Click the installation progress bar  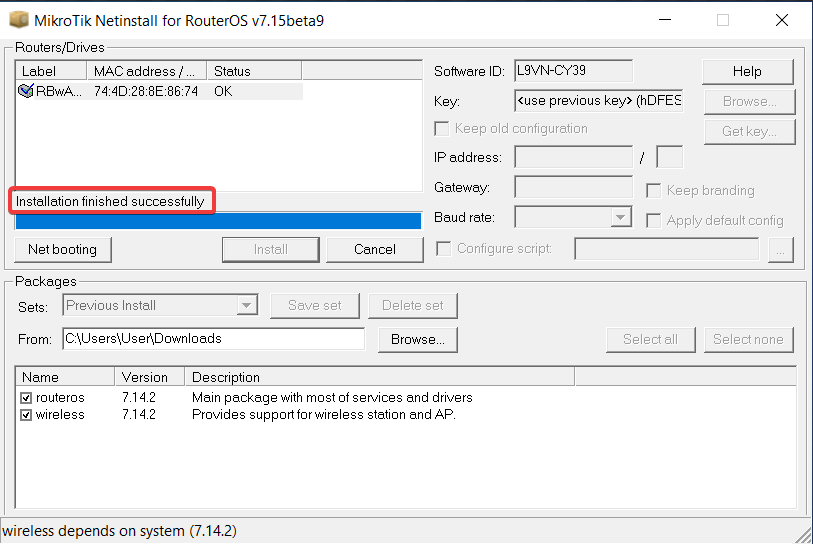coord(218,221)
